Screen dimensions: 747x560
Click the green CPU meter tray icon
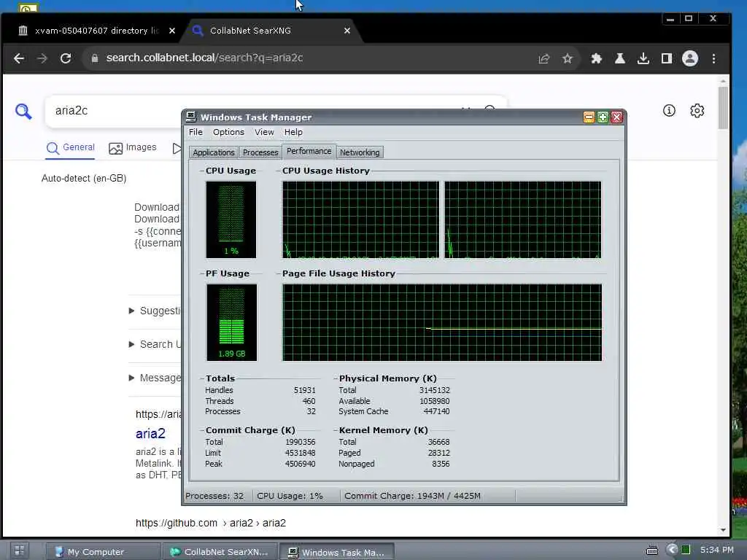pos(686,550)
